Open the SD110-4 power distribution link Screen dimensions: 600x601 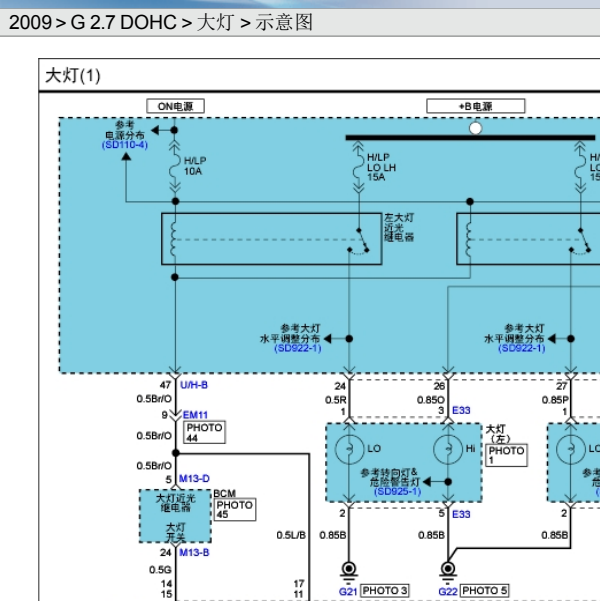[x=125, y=145]
